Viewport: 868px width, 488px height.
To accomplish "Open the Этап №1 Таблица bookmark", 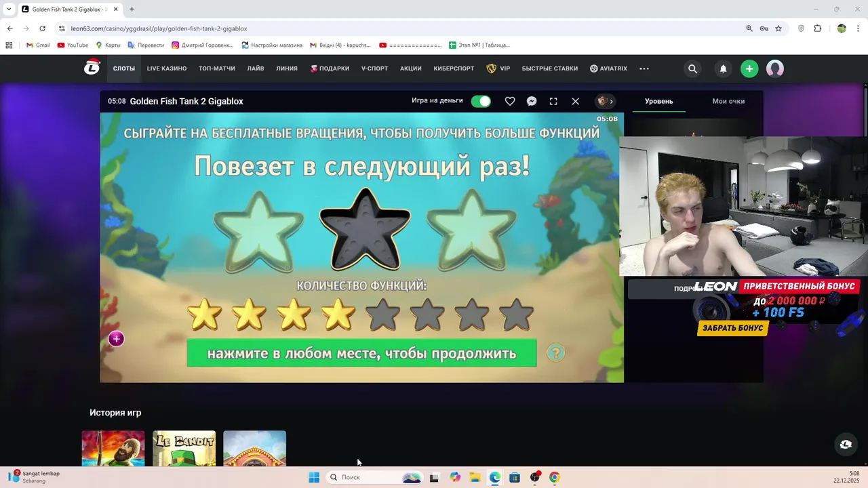I will click(479, 45).
